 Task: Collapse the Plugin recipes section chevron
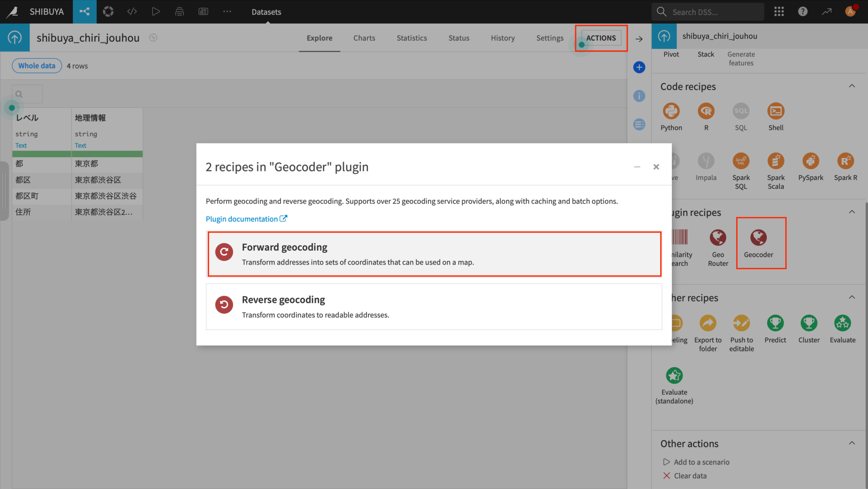[852, 212]
